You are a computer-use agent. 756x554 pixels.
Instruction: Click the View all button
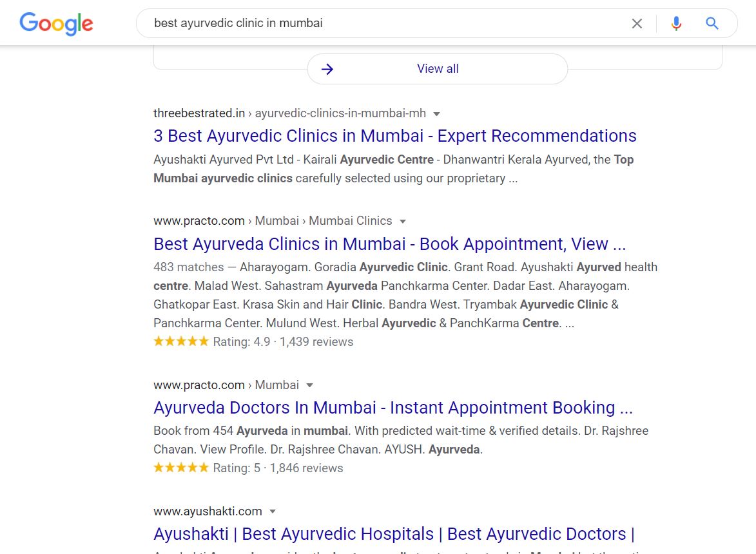[x=438, y=69]
